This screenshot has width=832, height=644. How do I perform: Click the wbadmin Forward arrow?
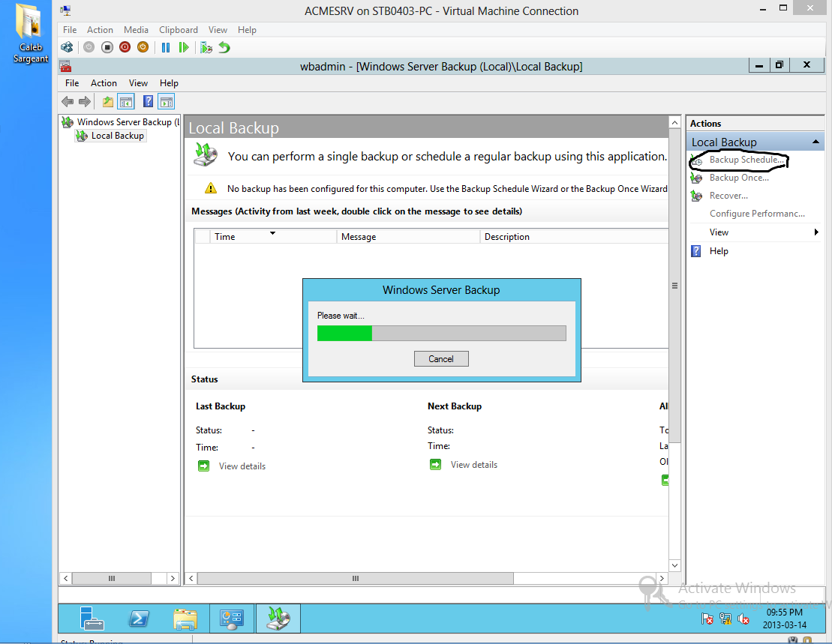(x=84, y=101)
